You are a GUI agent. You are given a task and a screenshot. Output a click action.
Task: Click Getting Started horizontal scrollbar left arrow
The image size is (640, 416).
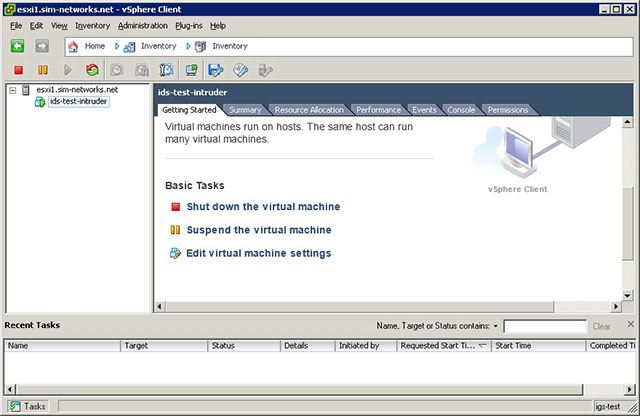point(160,307)
